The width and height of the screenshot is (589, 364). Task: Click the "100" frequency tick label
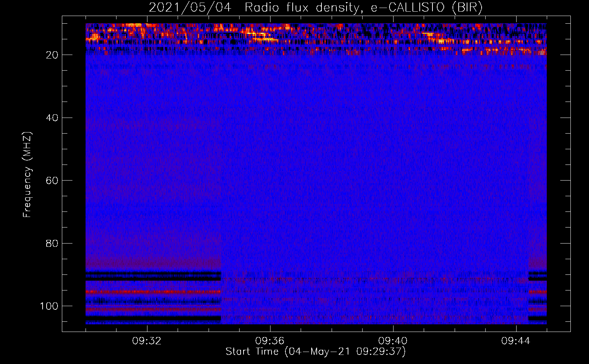(49, 306)
